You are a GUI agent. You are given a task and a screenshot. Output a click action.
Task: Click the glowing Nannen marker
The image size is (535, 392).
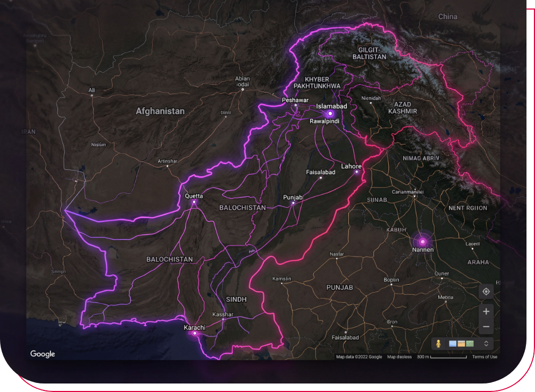(x=423, y=242)
